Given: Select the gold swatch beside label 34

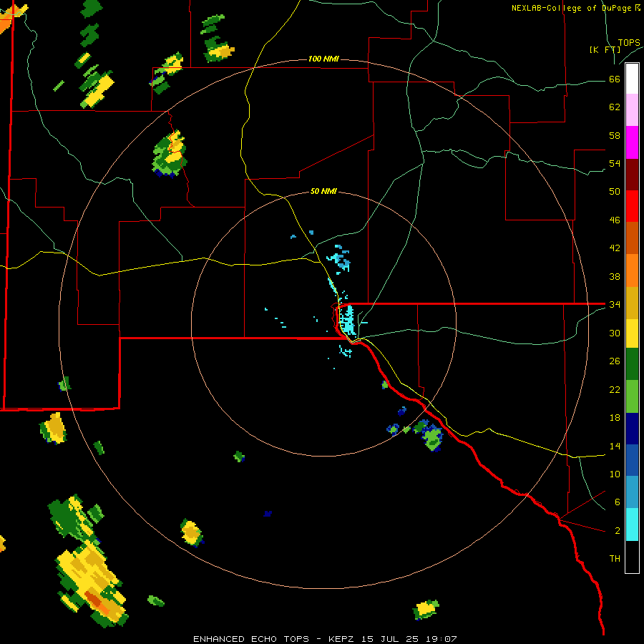Looking at the screenshot, I should (632, 303).
